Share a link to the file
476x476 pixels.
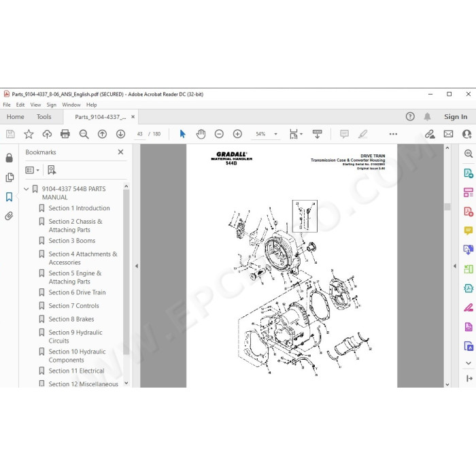pyautogui.click(x=430, y=134)
